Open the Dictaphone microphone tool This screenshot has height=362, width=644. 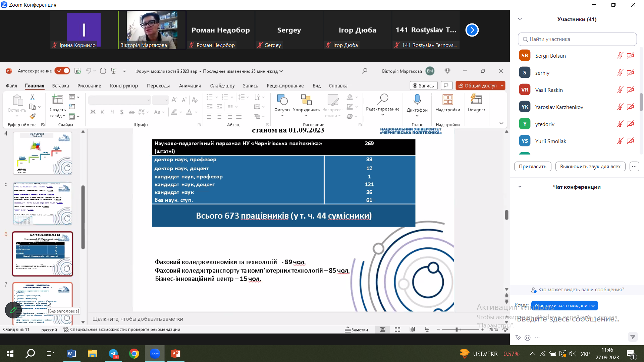(x=417, y=100)
